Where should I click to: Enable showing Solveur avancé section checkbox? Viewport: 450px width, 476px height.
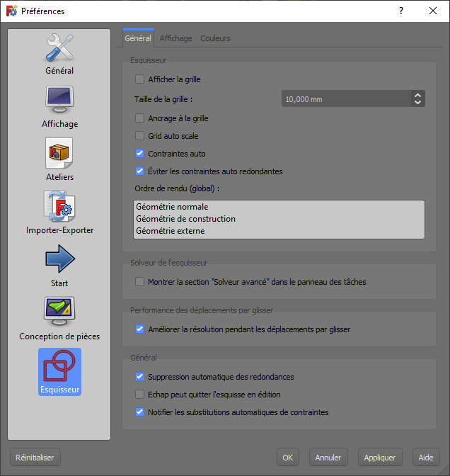coord(139,282)
